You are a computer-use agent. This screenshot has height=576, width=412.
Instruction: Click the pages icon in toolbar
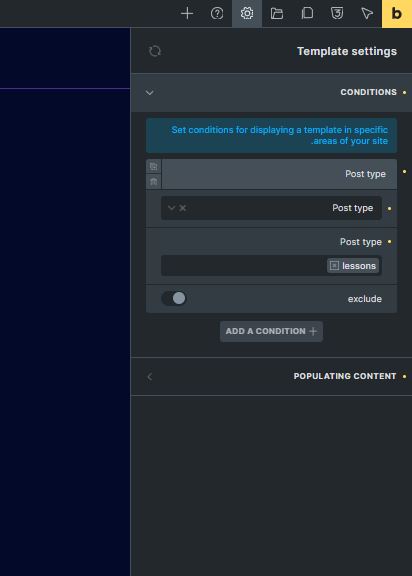pos(307,14)
